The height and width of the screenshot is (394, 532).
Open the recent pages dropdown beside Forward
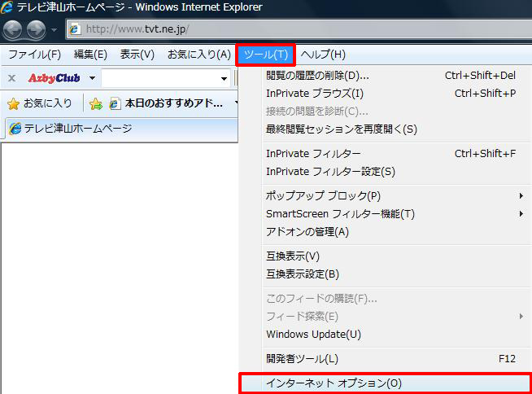(54, 30)
